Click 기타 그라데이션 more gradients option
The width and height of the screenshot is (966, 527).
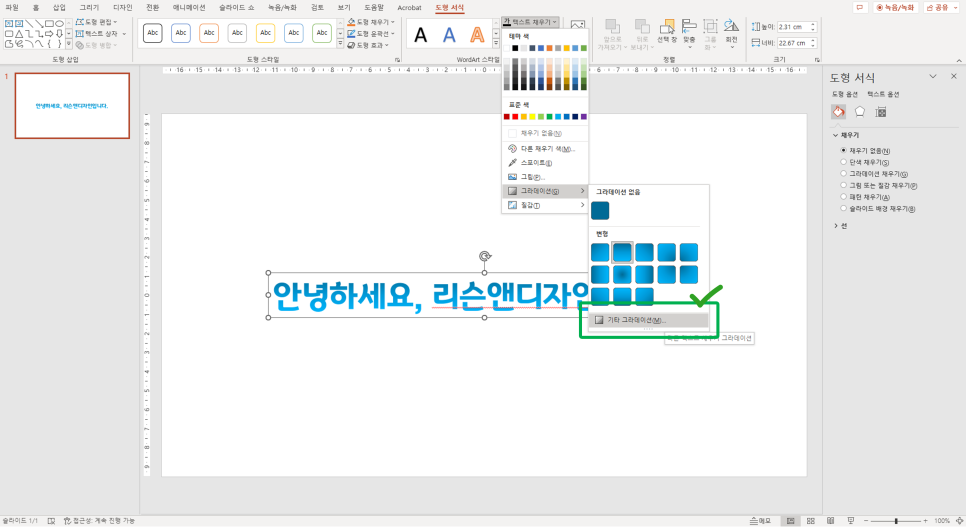649,320
